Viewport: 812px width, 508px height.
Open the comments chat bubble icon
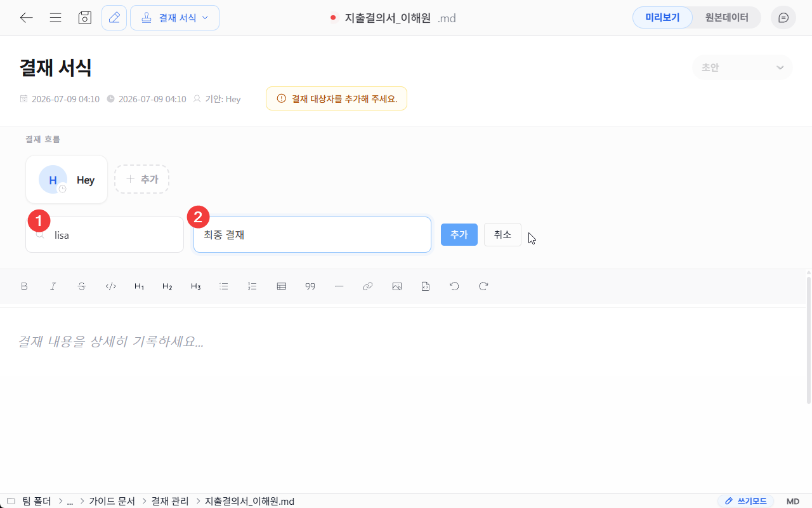pyautogui.click(x=783, y=18)
